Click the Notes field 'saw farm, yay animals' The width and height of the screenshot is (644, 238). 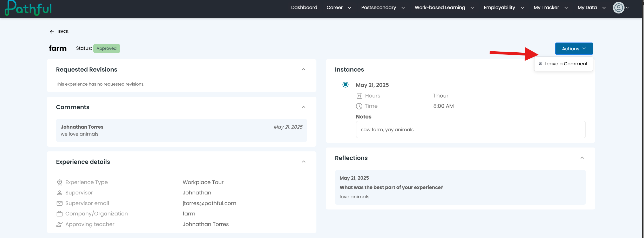[x=471, y=130]
